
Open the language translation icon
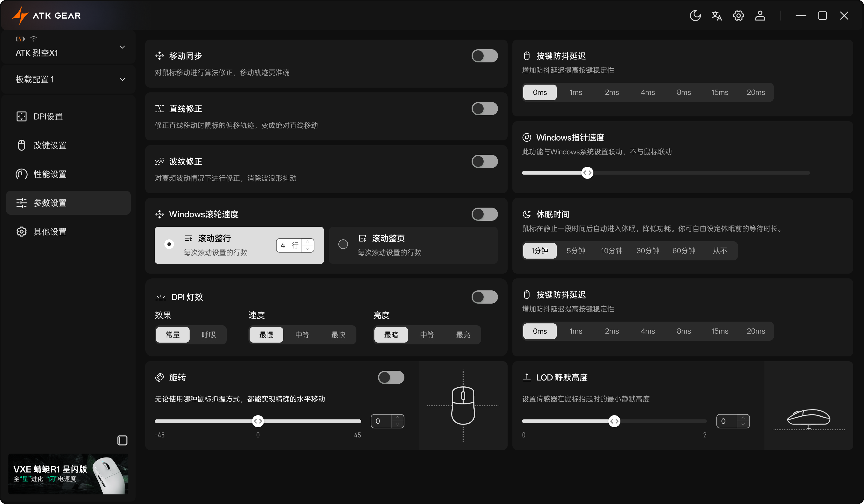[717, 16]
